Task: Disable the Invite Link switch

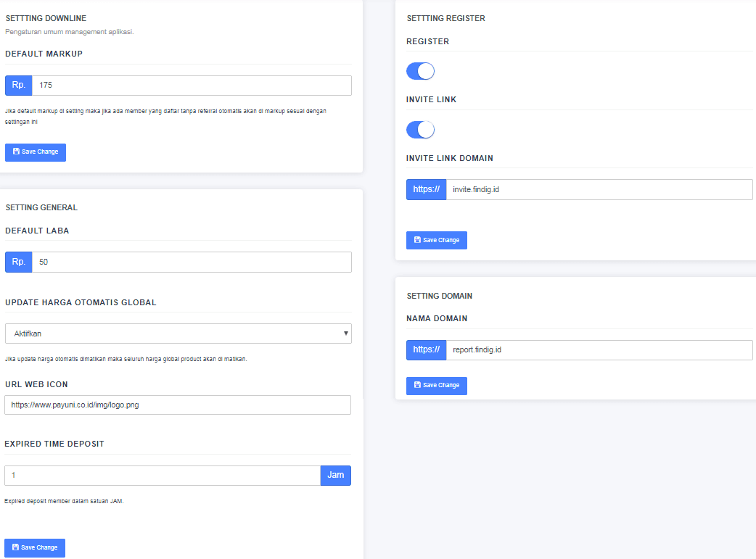Action: click(x=420, y=130)
